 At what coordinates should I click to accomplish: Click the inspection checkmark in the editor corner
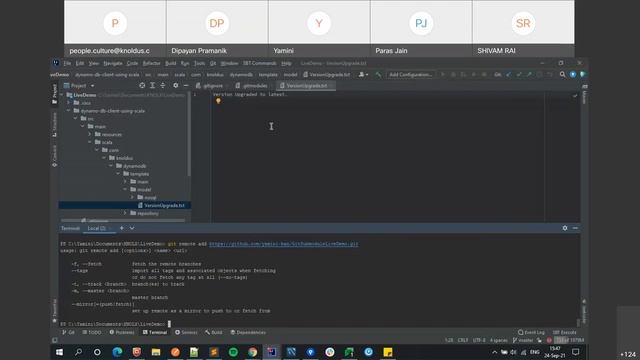[575, 96]
